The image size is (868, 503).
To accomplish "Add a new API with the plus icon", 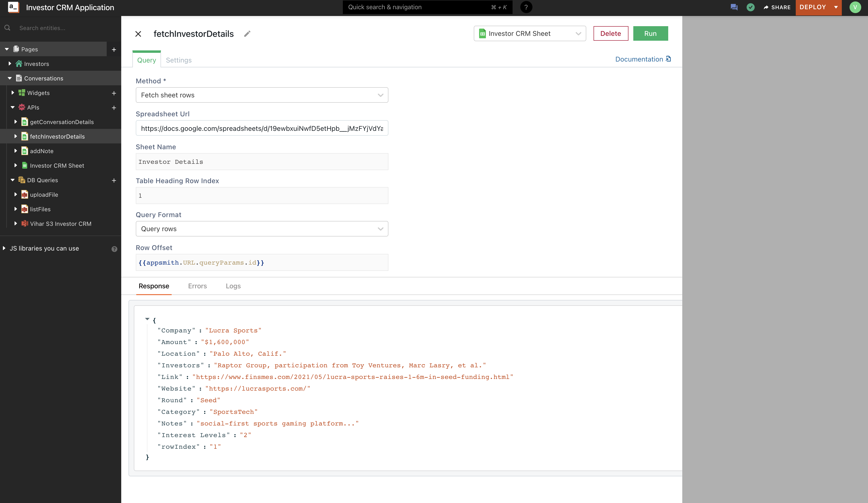I will pyautogui.click(x=114, y=107).
